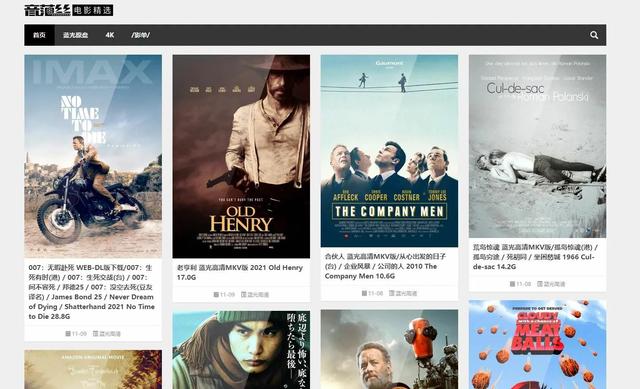Select the 首页 menu item

tap(39, 35)
